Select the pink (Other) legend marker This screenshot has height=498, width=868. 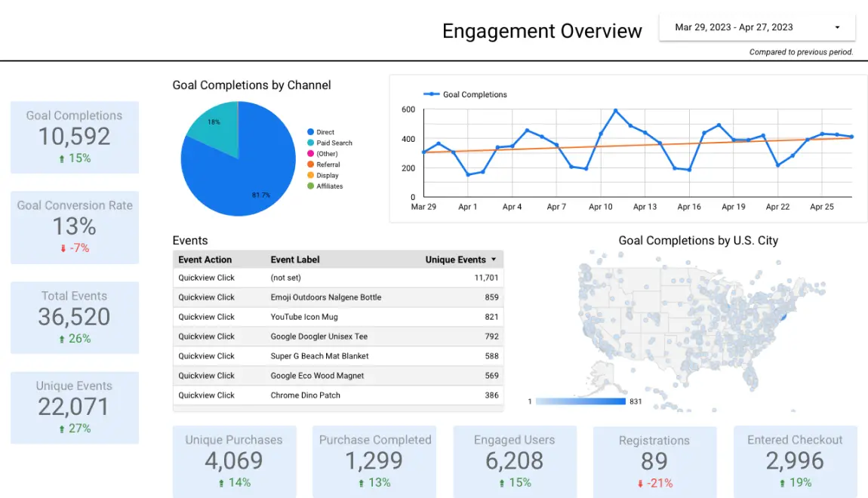point(311,153)
